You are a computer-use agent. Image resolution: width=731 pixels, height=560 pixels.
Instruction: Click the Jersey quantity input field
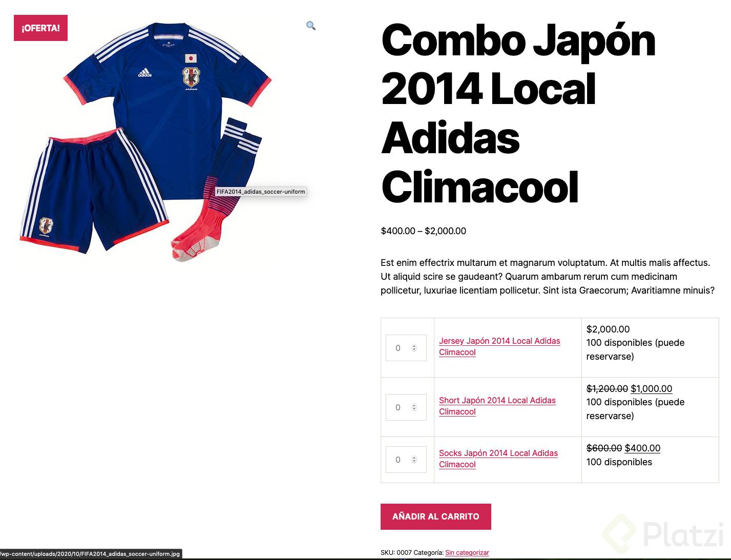coord(406,348)
